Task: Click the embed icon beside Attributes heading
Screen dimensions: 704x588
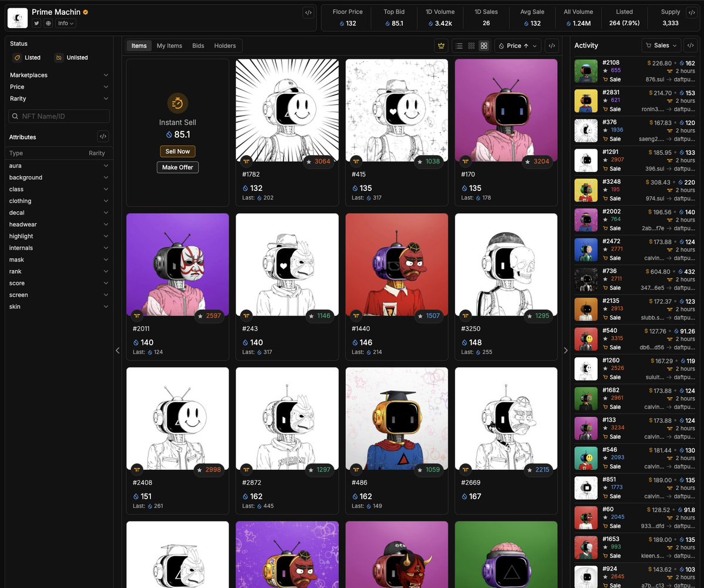Action: 103,136
